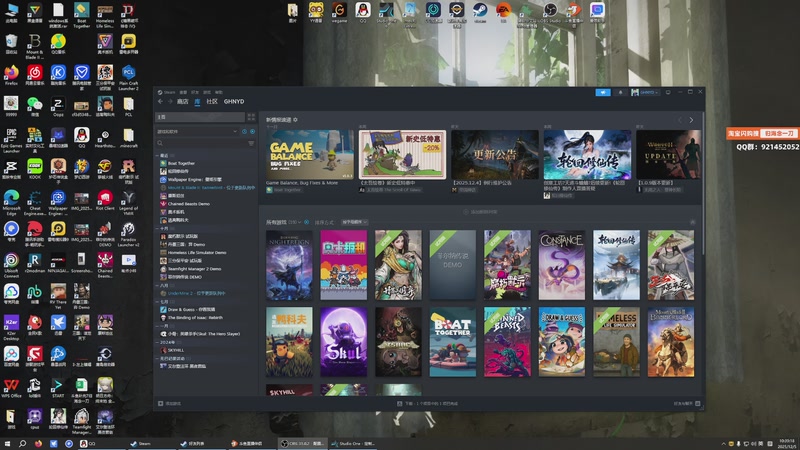Open GHNYD account dropdown in title bar
The width and height of the screenshot is (800, 450).
(645, 92)
